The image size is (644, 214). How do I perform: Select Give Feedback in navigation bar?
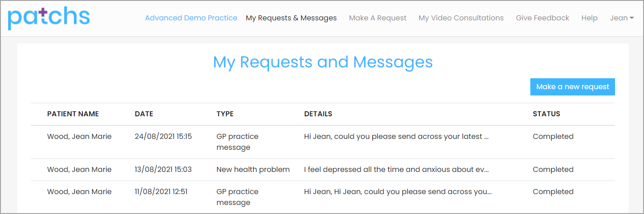click(x=543, y=18)
